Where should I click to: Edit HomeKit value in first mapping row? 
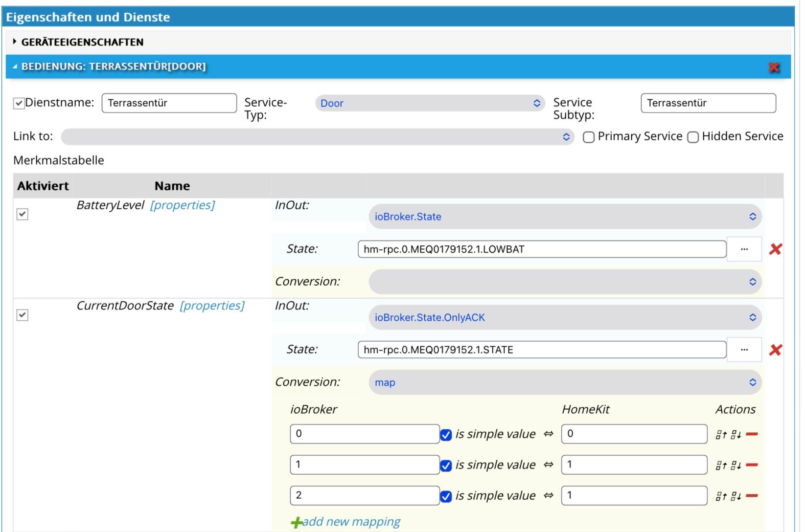[634, 434]
